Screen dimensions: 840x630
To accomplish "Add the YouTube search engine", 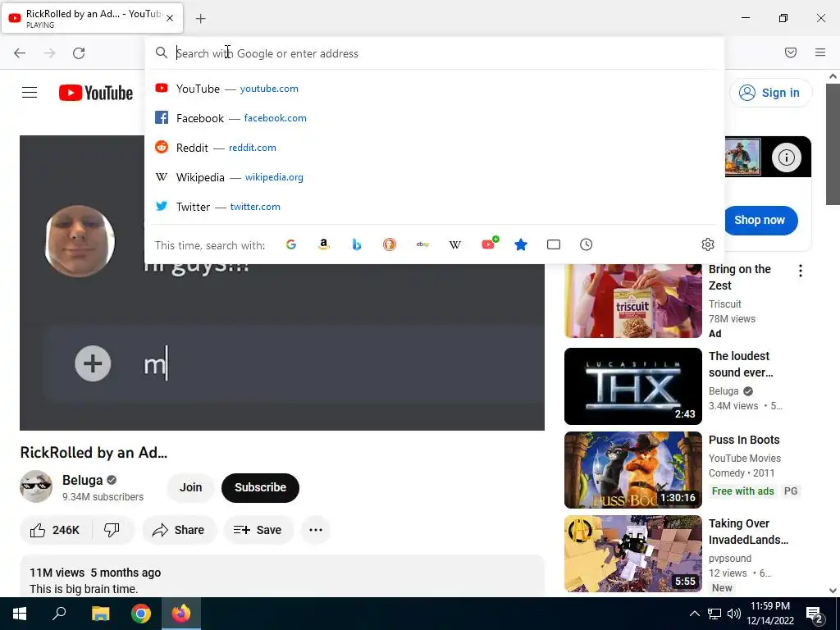I will pos(489,244).
